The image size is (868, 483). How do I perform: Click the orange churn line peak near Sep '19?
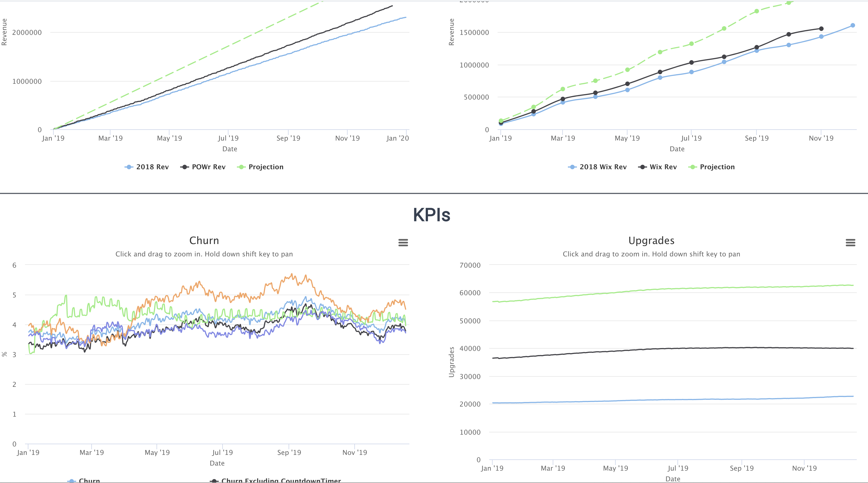292,274
